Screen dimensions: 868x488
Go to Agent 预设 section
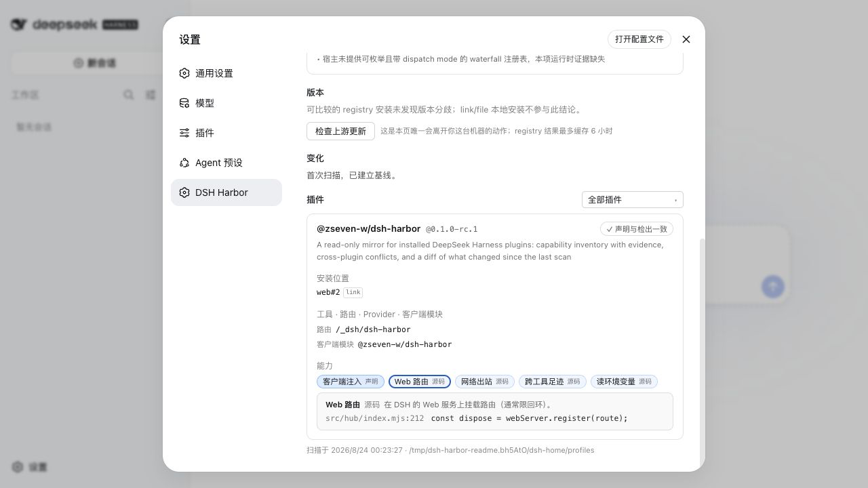click(x=226, y=163)
